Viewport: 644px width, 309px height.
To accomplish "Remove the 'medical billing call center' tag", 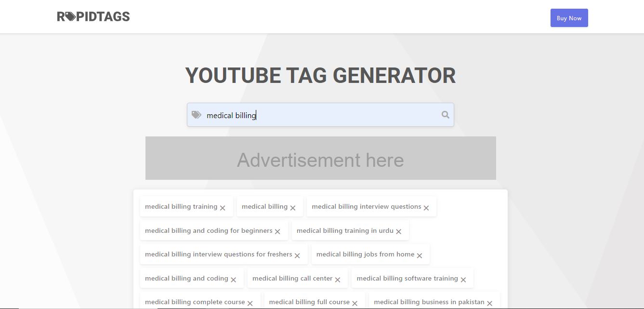I will point(337,279).
